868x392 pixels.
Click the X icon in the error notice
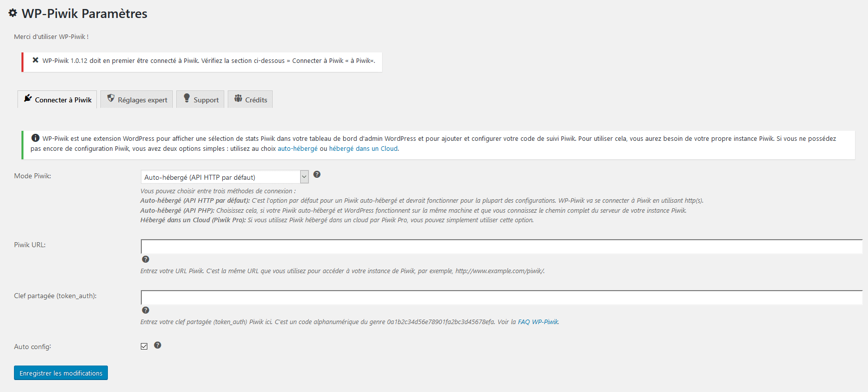tap(35, 60)
